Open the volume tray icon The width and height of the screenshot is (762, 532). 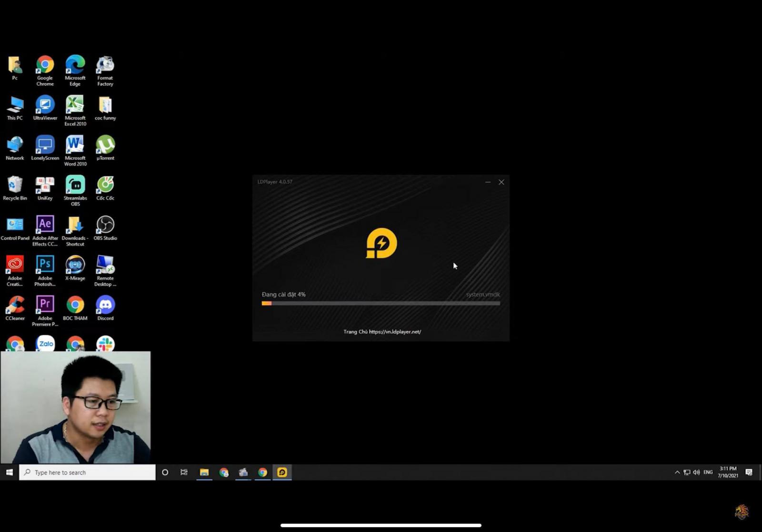[696, 472]
